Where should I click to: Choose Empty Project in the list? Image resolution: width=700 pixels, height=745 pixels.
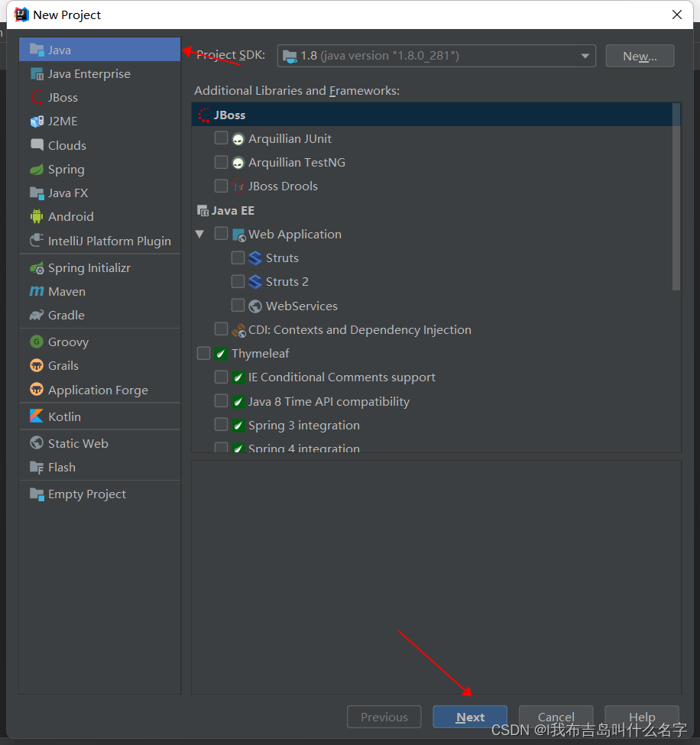point(100,494)
